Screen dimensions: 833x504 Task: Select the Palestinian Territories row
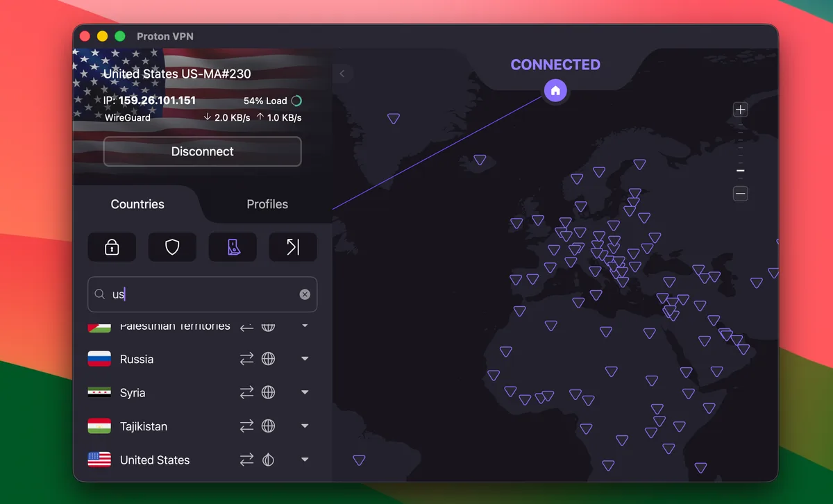pyautogui.click(x=203, y=327)
